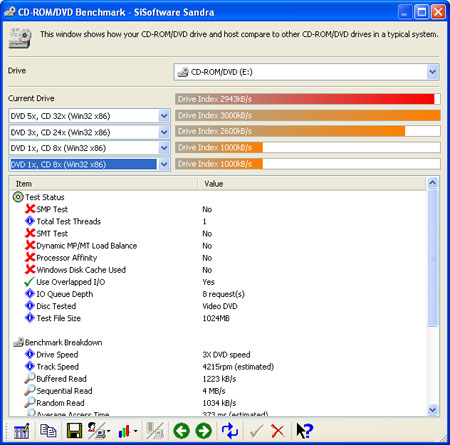This screenshot has width=450, height=445.
Task: Click the Current Drive label
Action: point(31,98)
